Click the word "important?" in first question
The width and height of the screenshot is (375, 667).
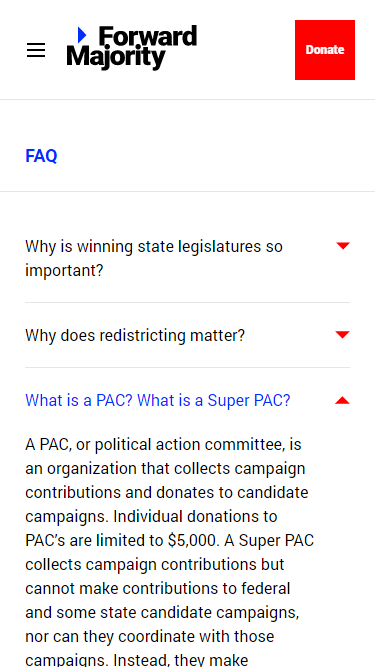point(64,271)
